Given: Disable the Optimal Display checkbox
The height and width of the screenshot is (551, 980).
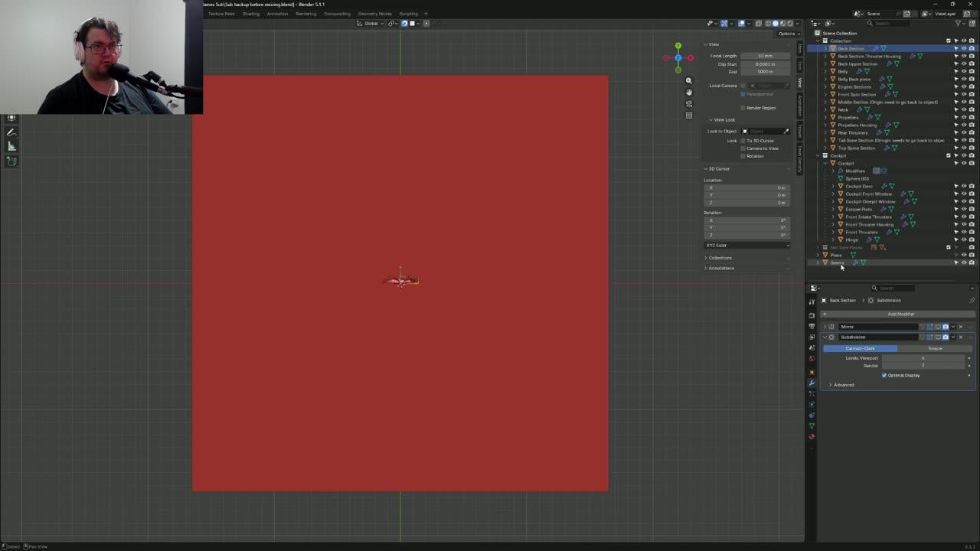Looking at the screenshot, I should pyautogui.click(x=884, y=375).
